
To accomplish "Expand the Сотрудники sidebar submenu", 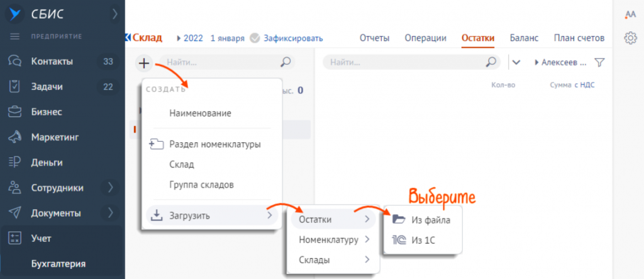I will coord(111,187).
